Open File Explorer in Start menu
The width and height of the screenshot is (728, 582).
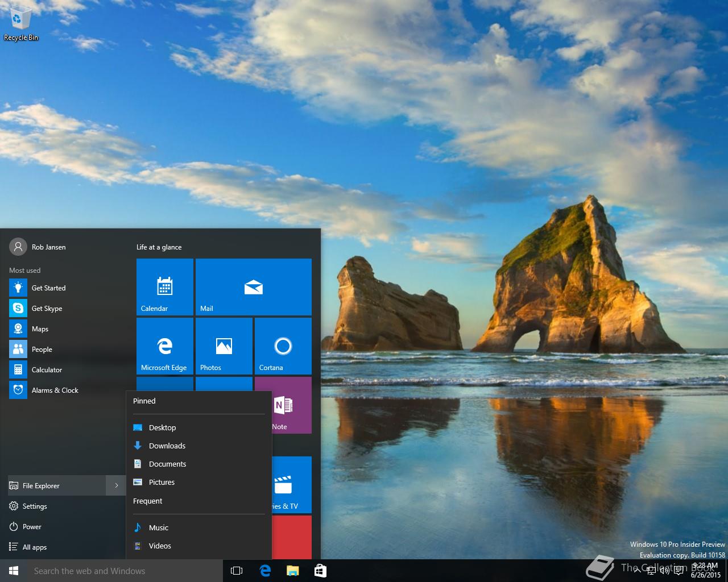[57, 485]
